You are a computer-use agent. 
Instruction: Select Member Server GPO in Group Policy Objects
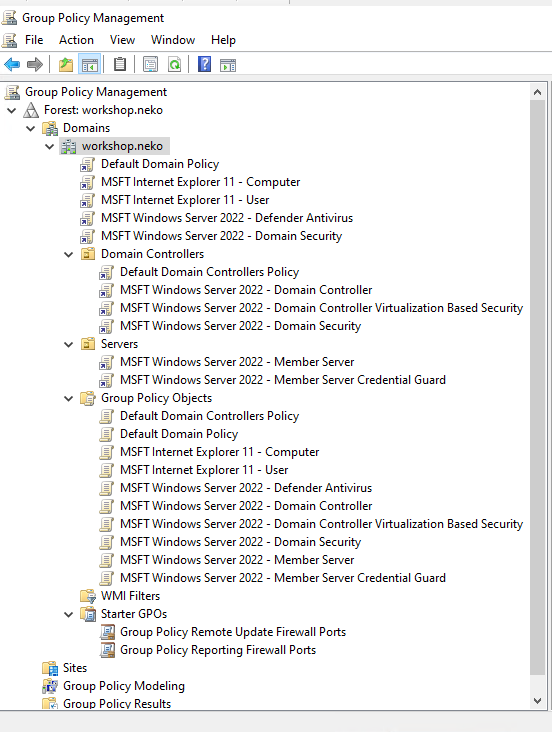click(237, 560)
